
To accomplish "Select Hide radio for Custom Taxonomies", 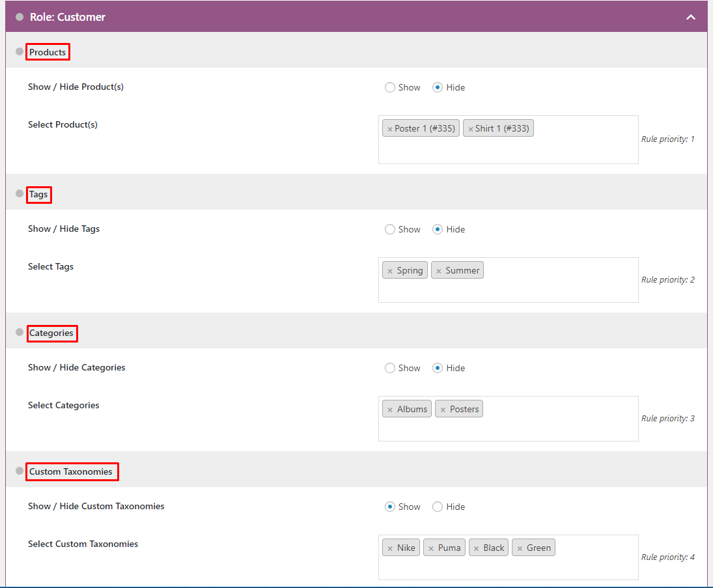I will pos(437,506).
